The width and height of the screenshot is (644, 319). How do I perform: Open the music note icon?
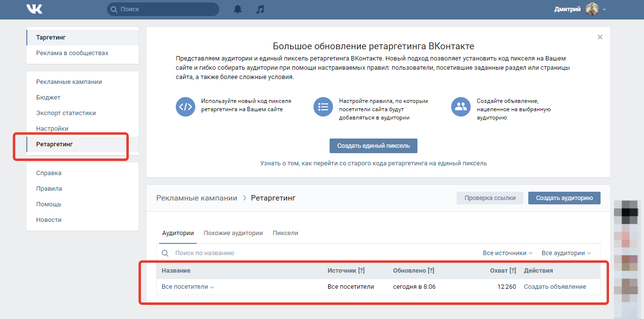point(260,9)
